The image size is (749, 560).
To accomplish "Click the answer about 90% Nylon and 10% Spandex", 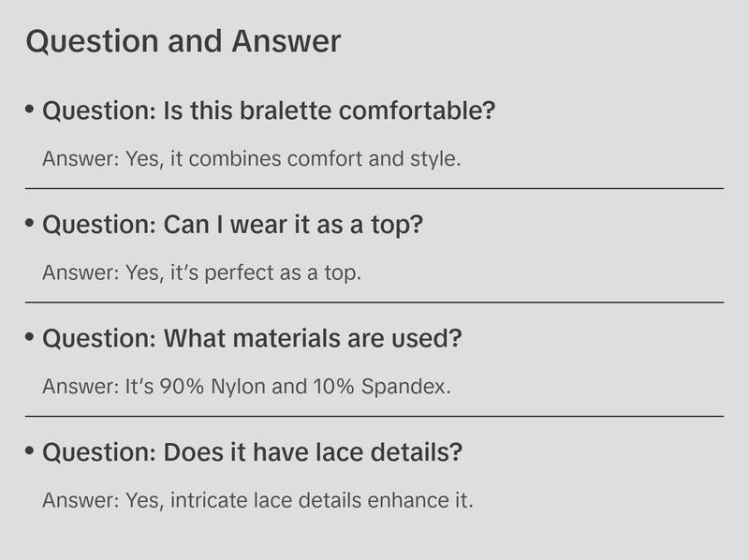I will tap(246, 386).
